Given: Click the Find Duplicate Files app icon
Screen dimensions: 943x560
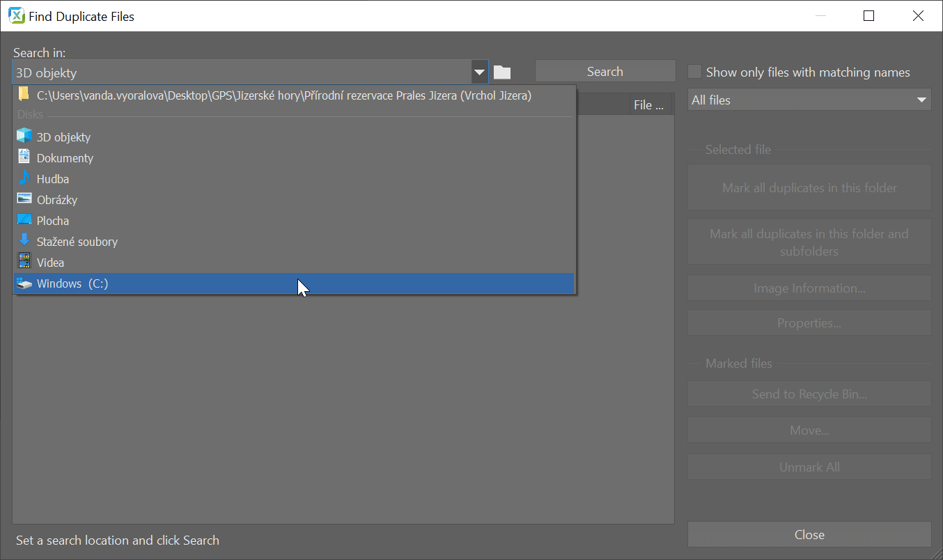Looking at the screenshot, I should pyautogui.click(x=15, y=15).
